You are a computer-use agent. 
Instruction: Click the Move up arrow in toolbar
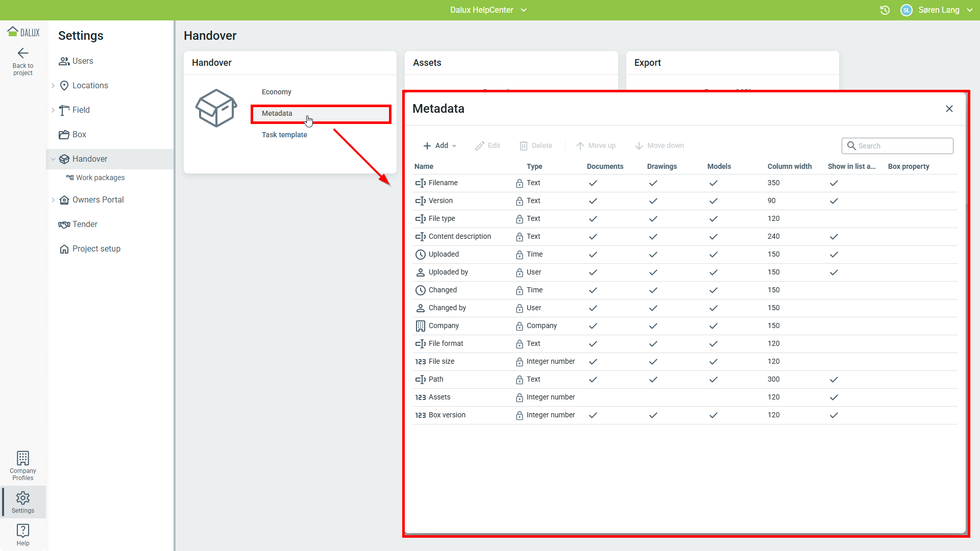[x=596, y=146]
